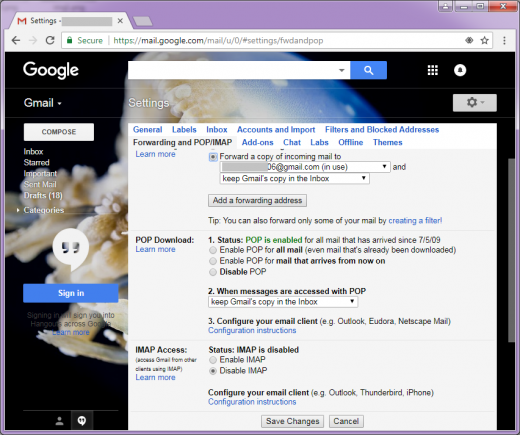Open the Inbox settings tab

[217, 130]
